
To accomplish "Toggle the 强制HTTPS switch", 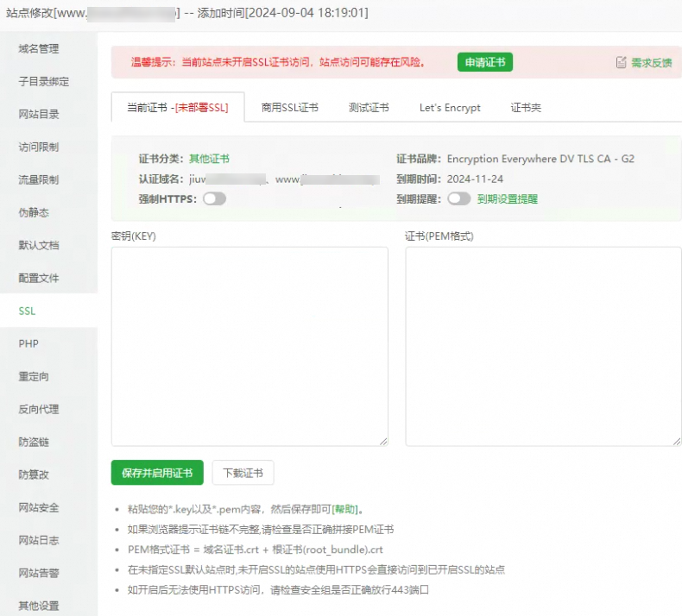I will click(215, 198).
